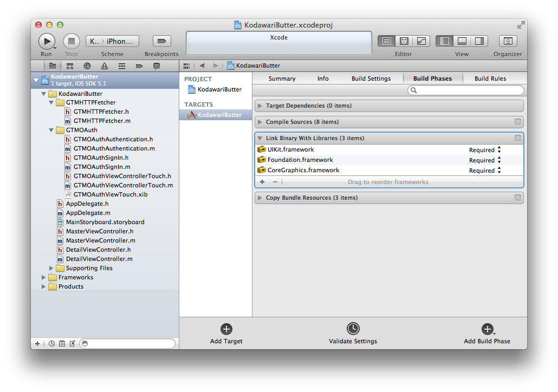Toggle the Navigator pane view

pos(444,41)
